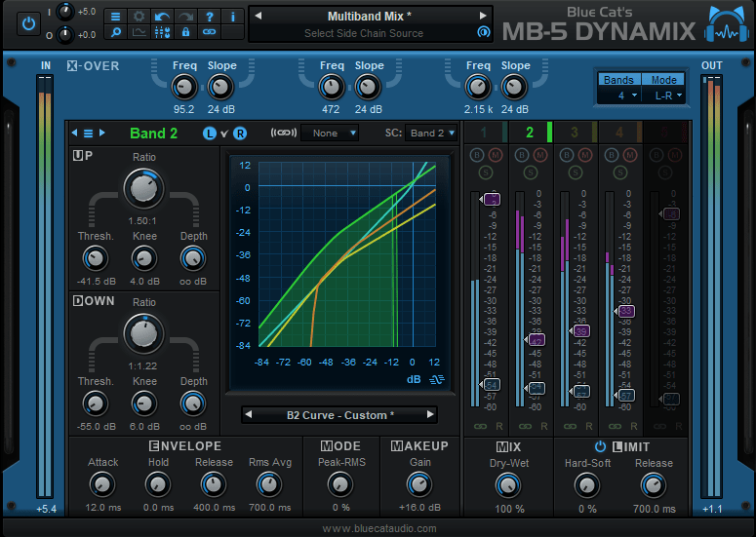Screen dimensions: 756x537
Task: Open the help question mark icon
Action: [209, 17]
